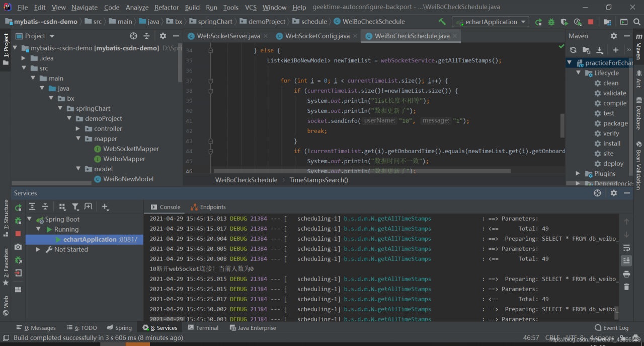Screen dimensions: 644x346
Task: Open the 6: TODO tool window
Action: point(82,328)
